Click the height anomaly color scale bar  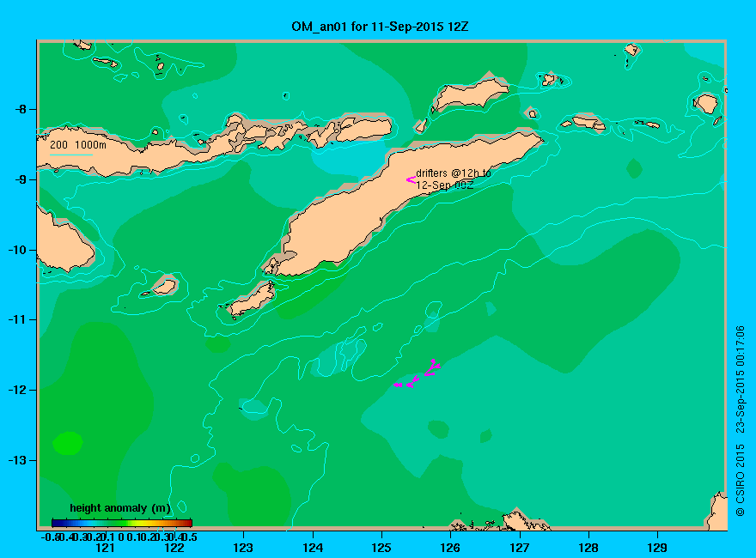pyautogui.click(x=122, y=523)
